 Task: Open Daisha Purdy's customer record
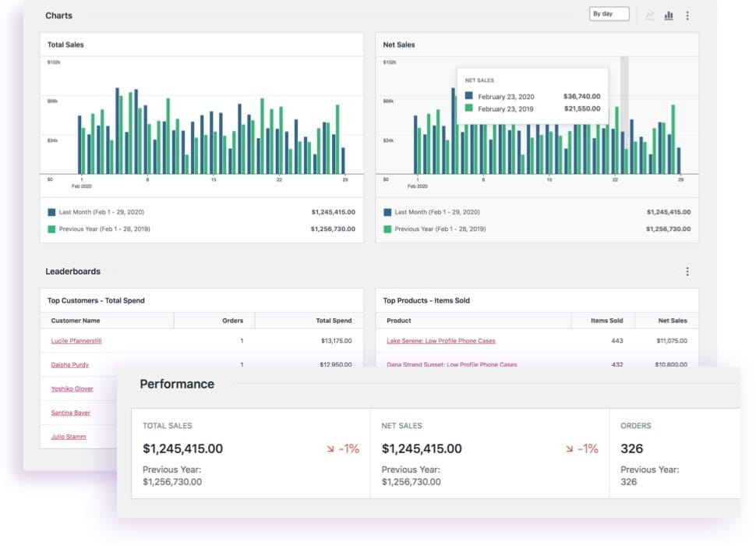71,364
